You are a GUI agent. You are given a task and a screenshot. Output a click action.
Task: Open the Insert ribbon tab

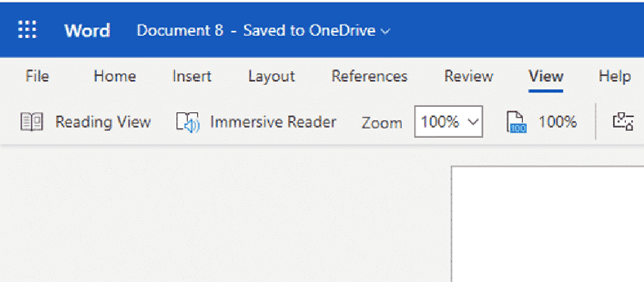191,76
